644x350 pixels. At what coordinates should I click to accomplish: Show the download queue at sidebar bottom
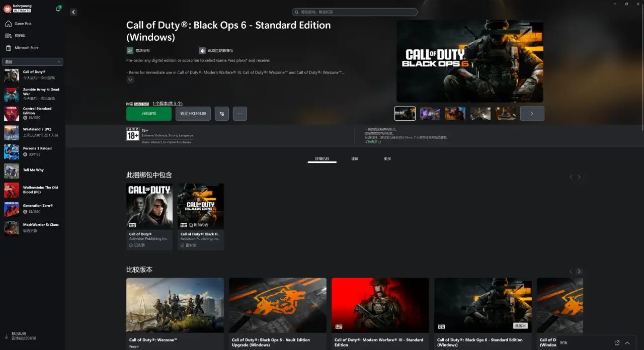coord(20,336)
